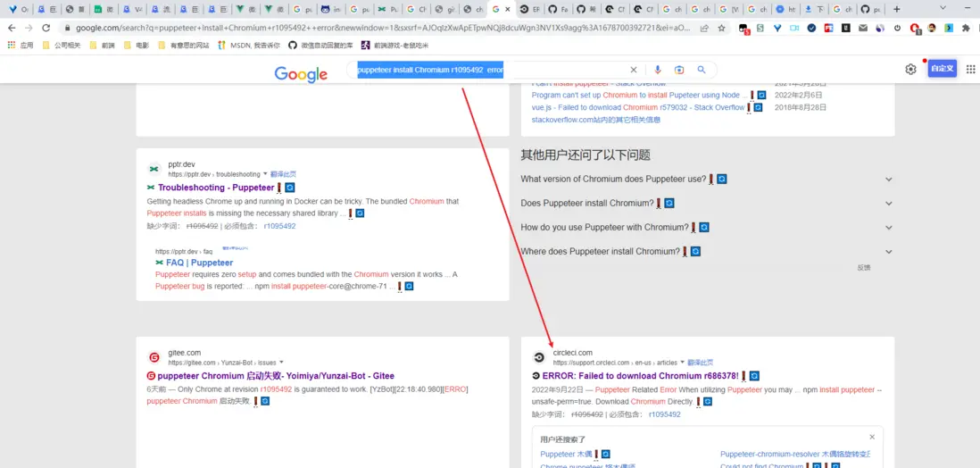The width and height of the screenshot is (980, 468).
Task: Open the Extensions puzzle-piece menu
Action: (966, 29)
